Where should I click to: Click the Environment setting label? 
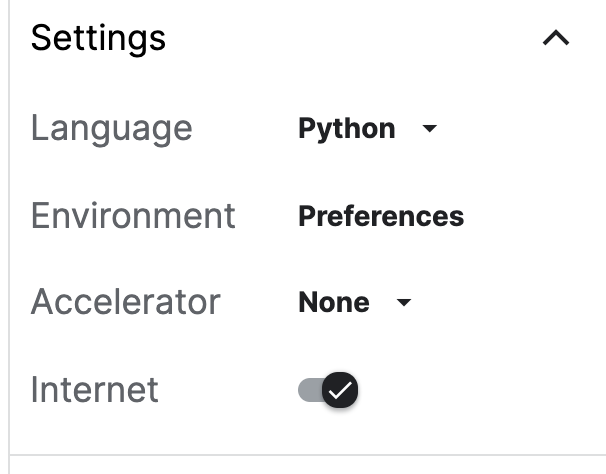(133, 215)
